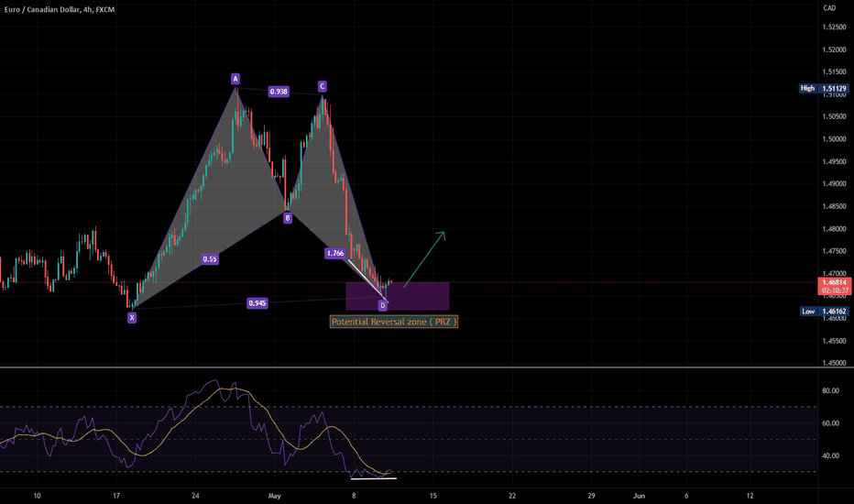Click the 1.766 ratio label
The height and width of the screenshot is (504, 854).
tap(335, 253)
